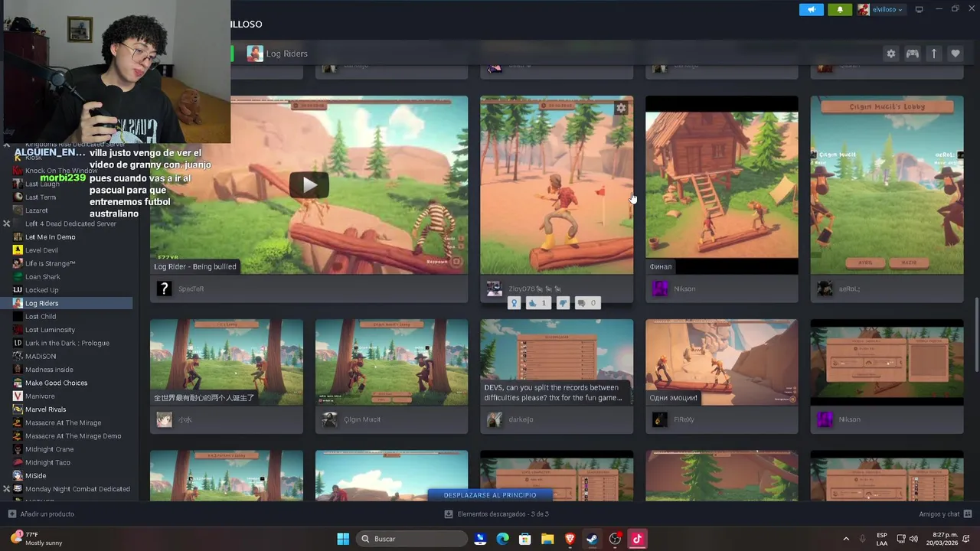This screenshot has width=980, height=551.
Task: Select Log Riders in the library list
Action: point(72,303)
